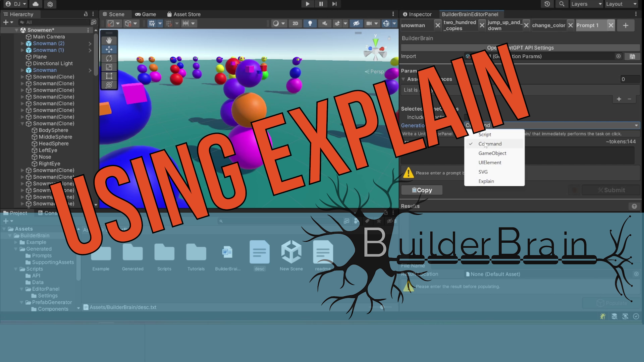Open the Game tab
This screenshot has height=362, width=644.
146,14
